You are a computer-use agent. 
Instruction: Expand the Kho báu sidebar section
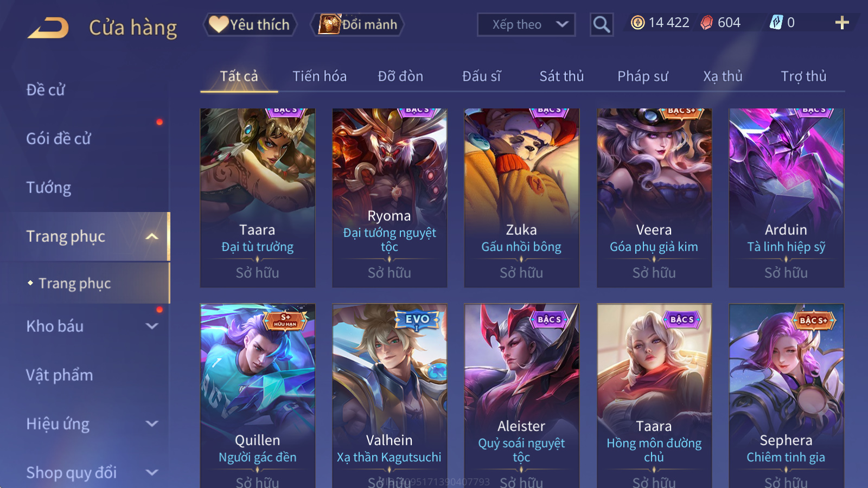pyautogui.click(x=152, y=326)
